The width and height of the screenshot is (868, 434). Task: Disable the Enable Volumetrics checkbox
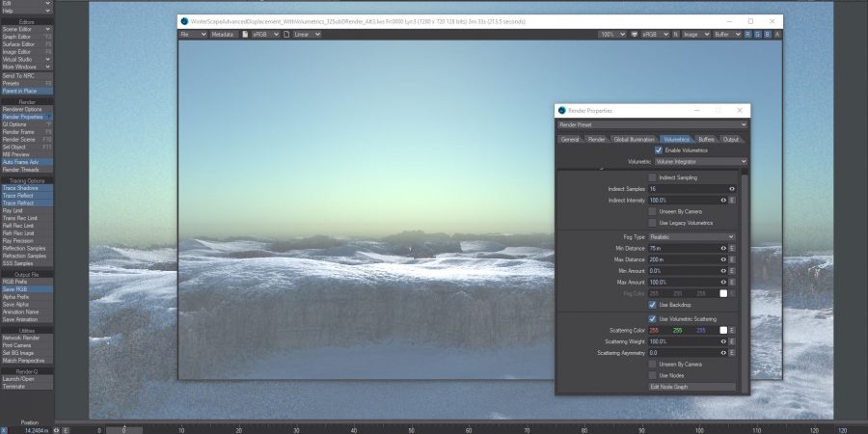[659, 150]
